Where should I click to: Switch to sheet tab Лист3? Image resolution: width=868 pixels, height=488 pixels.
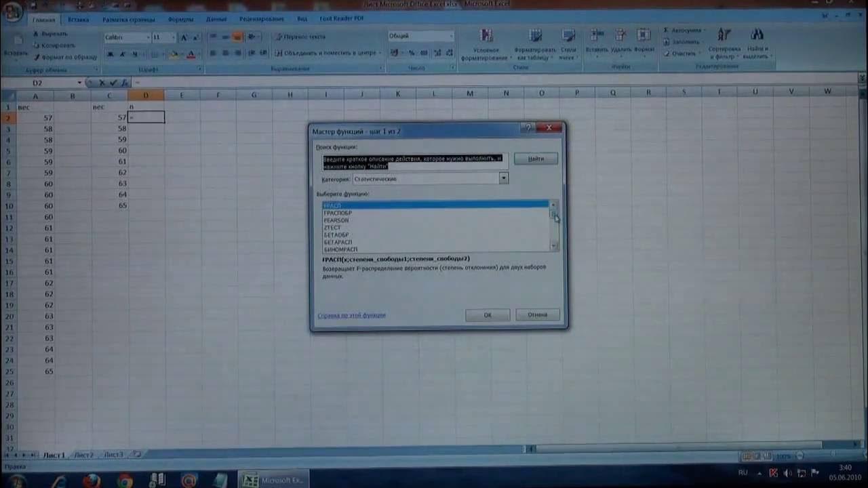(x=113, y=455)
